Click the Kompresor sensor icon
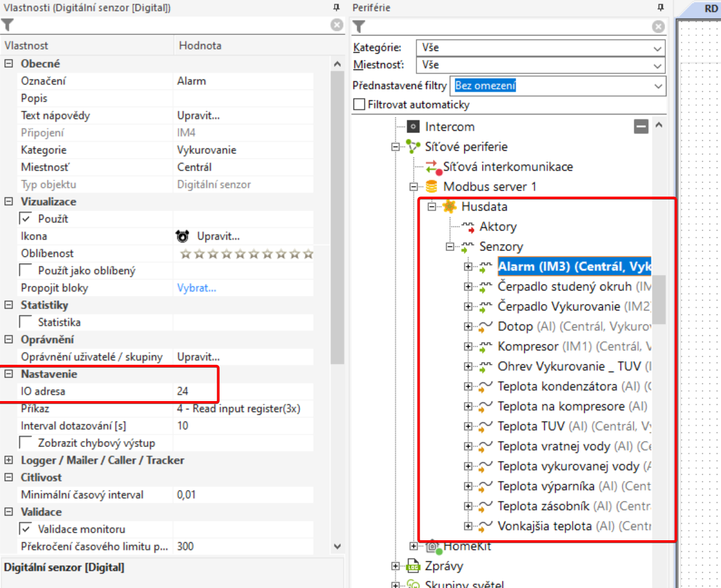 486,347
